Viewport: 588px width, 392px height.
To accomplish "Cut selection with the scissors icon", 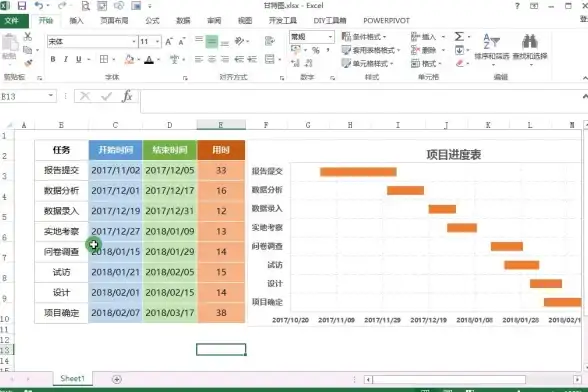I will click(28, 37).
